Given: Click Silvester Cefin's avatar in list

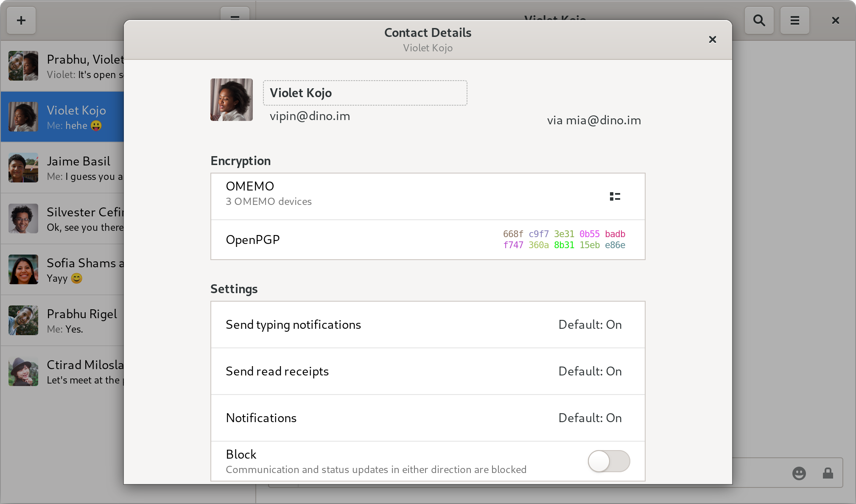Looking at the screenshot, I should (x=23, y=219).
